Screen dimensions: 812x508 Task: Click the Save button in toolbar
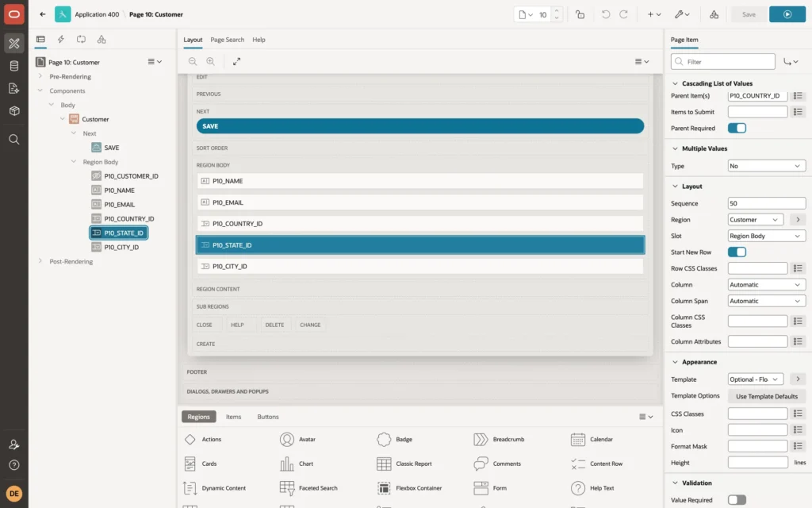749,14
